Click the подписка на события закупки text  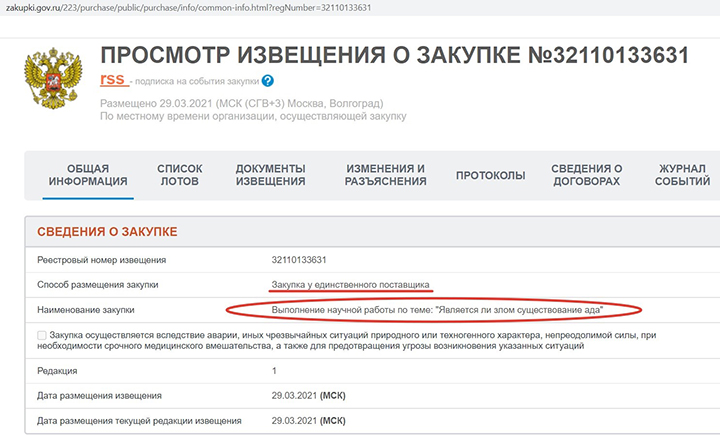tap(197, 81)
